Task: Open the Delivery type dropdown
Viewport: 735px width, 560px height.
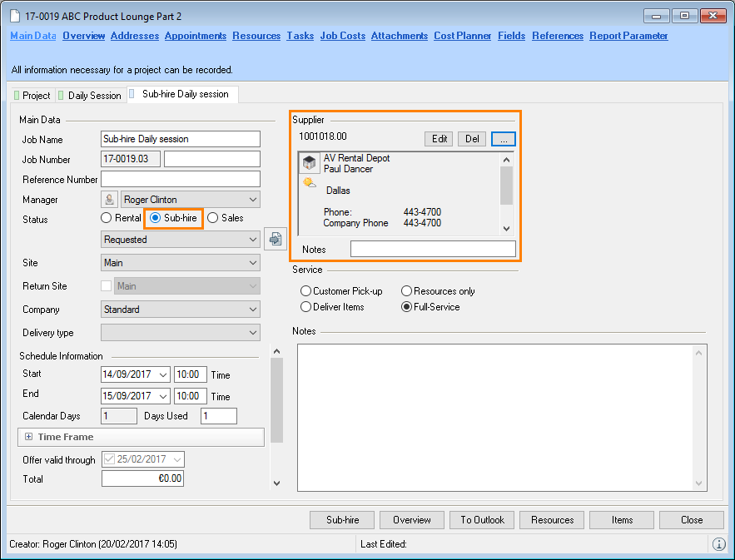Action: pyautogui.click(x=253, y=333)
